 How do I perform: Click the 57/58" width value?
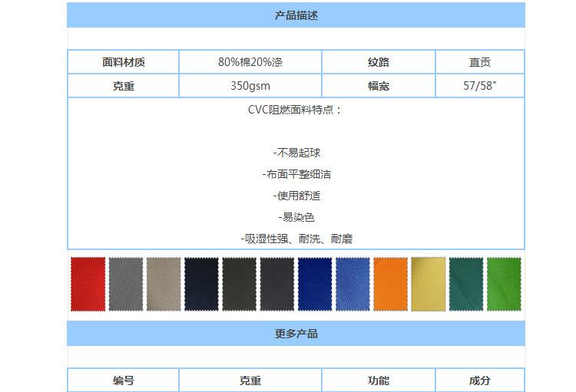click(480, 86)
